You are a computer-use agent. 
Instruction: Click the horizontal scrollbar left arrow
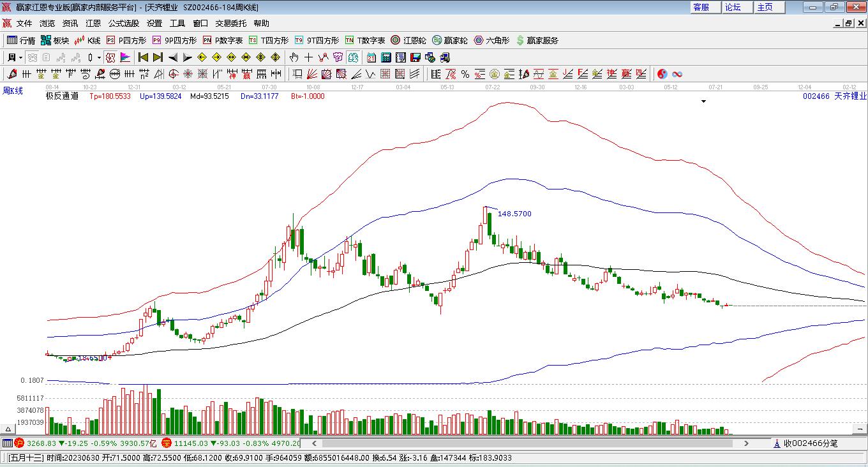[x=313, y=443]
